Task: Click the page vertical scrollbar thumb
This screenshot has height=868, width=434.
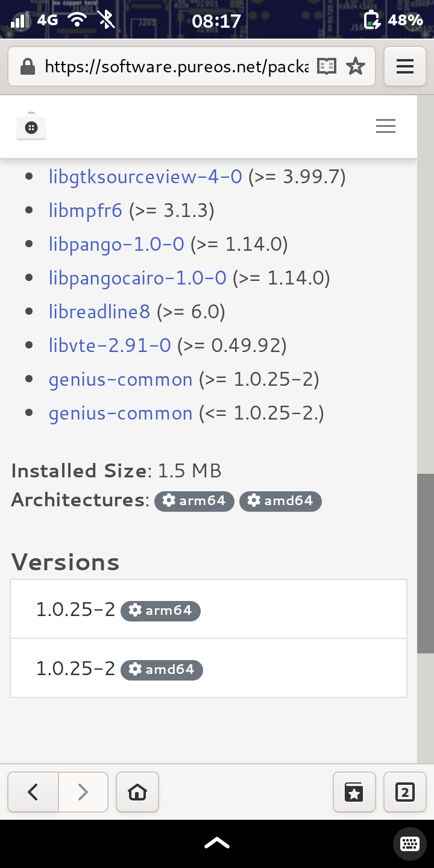Action: tap(426, 563)
